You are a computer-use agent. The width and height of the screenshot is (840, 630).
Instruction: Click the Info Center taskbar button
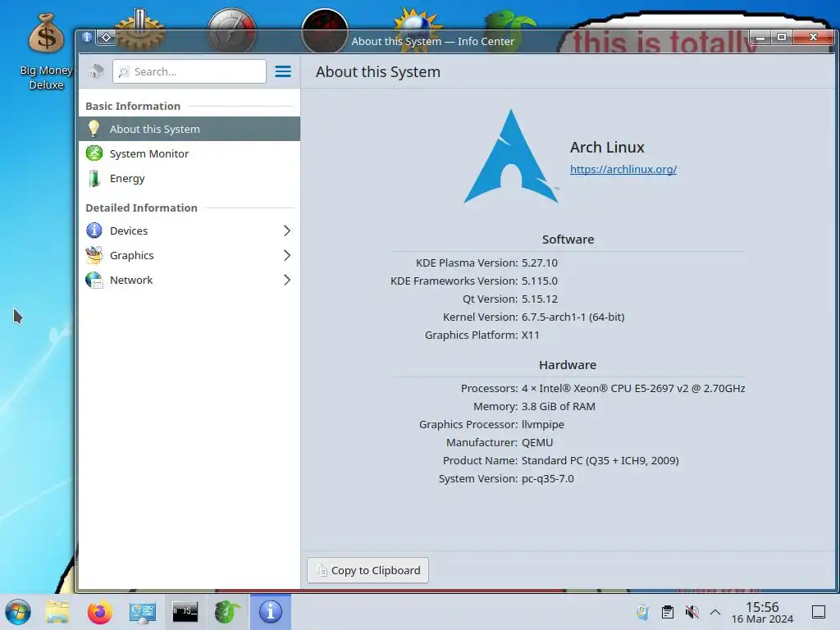pos(271,612)
